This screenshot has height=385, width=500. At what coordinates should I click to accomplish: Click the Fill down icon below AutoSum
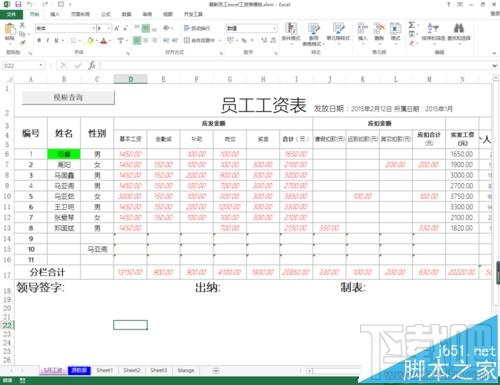[412, 34]
